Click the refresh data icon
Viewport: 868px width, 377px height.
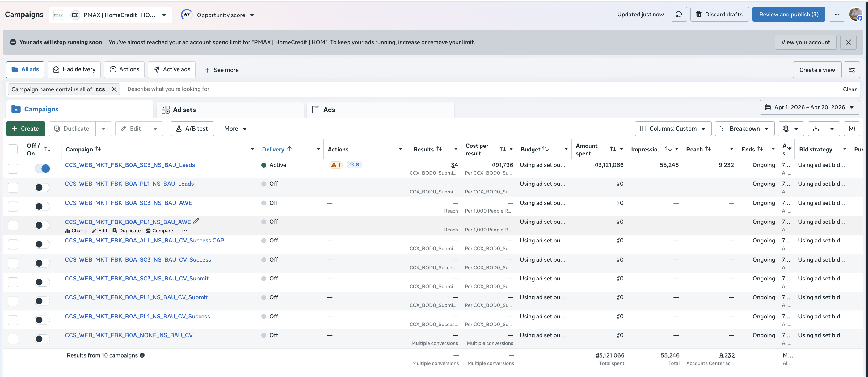(x=679, y=14)
